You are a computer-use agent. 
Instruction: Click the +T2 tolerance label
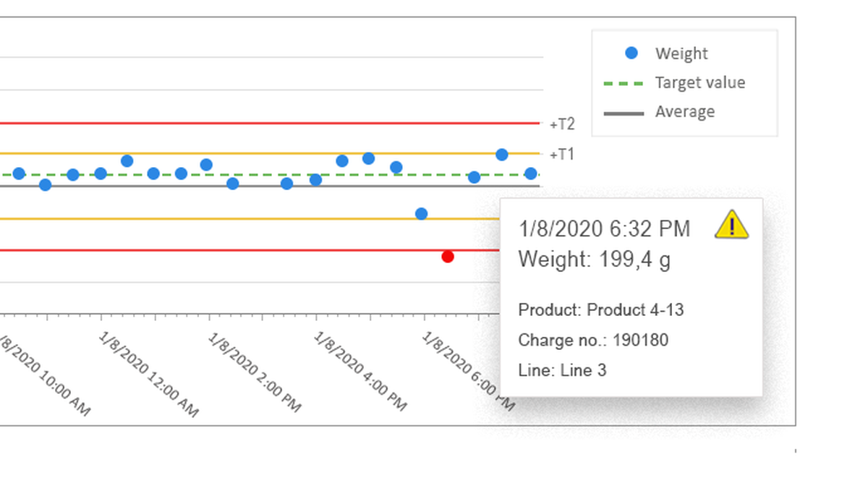(x=563, y=124)
